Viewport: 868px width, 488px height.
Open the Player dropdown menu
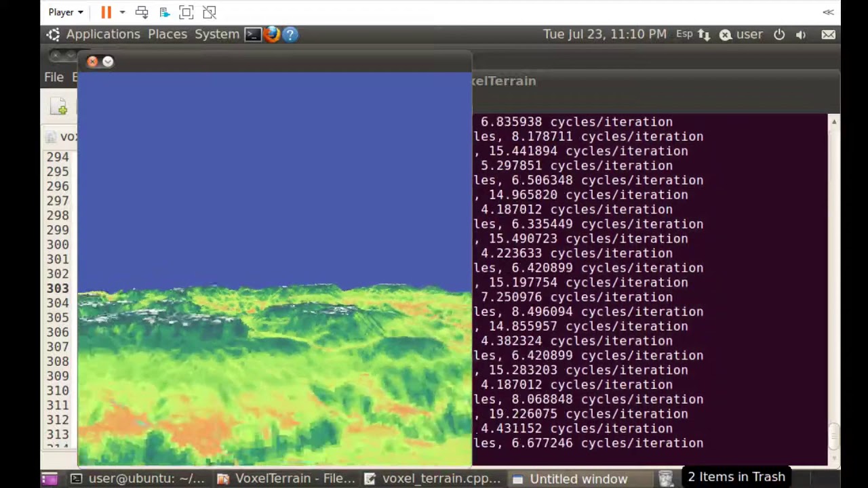tap(66, 12)
